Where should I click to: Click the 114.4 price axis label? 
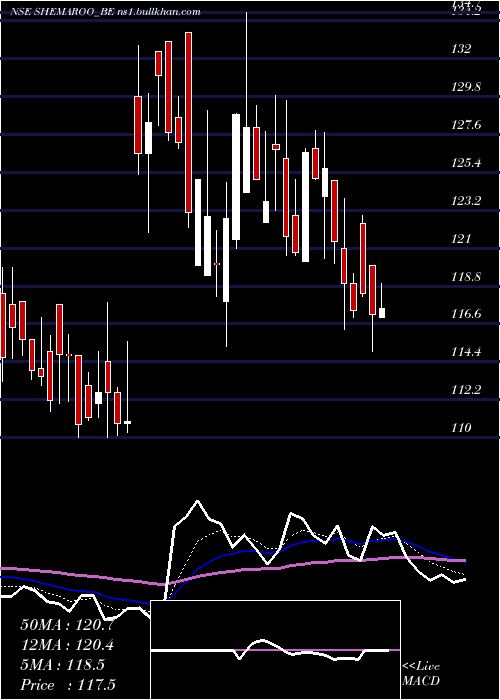(x=466, y=352)
